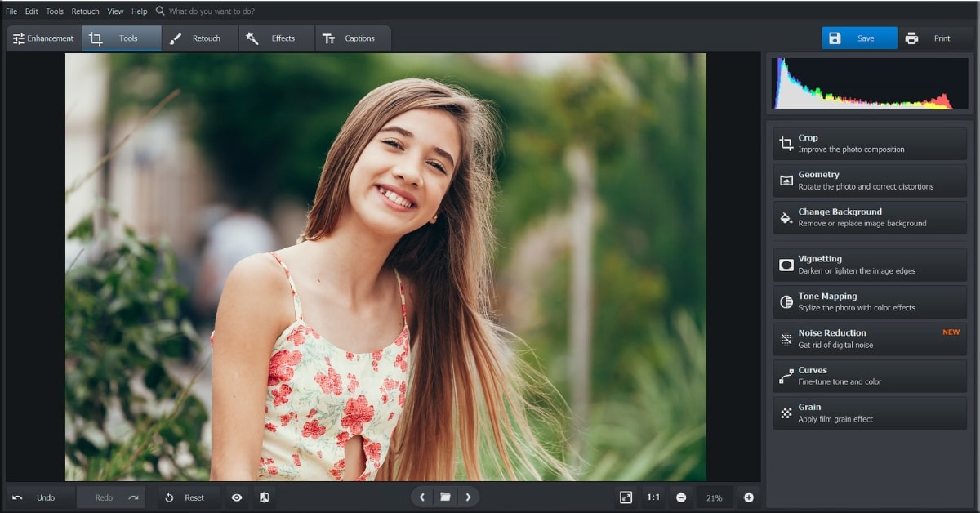
Task: Switch to the Effects tab
Action: pyautogui.click(x=276, y=38)
